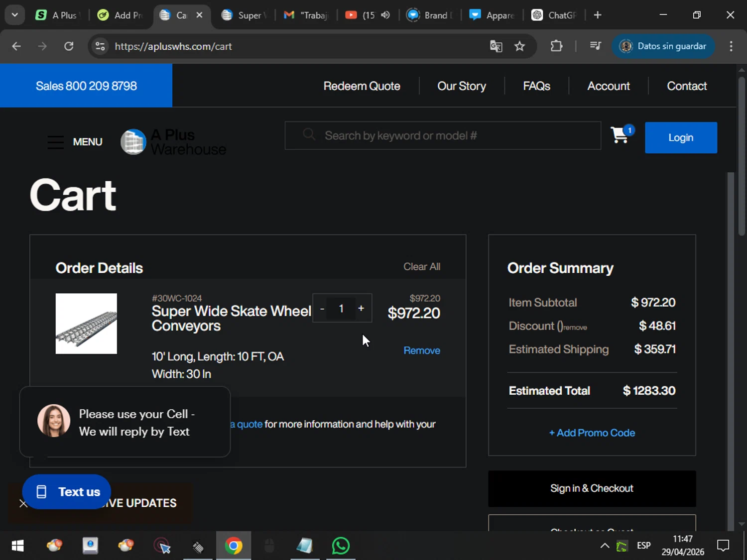This screenshot has height=560, width=747.
Task: Click in the keyword search field
Action: [443, 135]
